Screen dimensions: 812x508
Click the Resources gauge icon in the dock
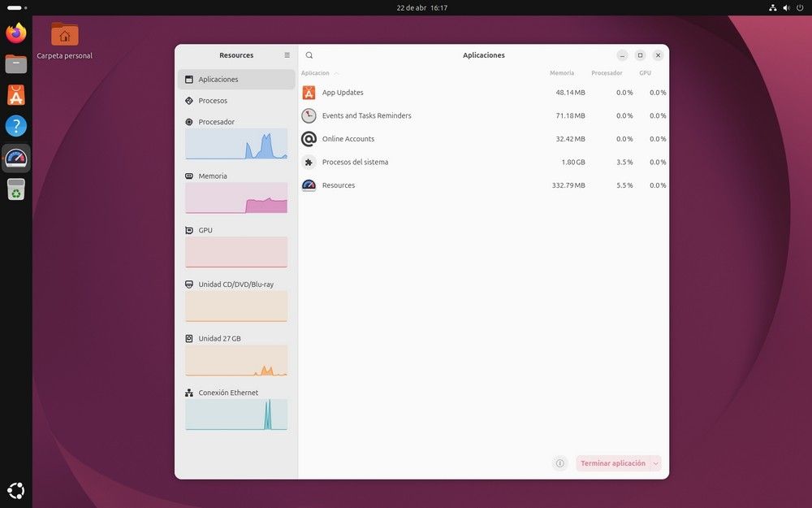[x=16, y=158]
